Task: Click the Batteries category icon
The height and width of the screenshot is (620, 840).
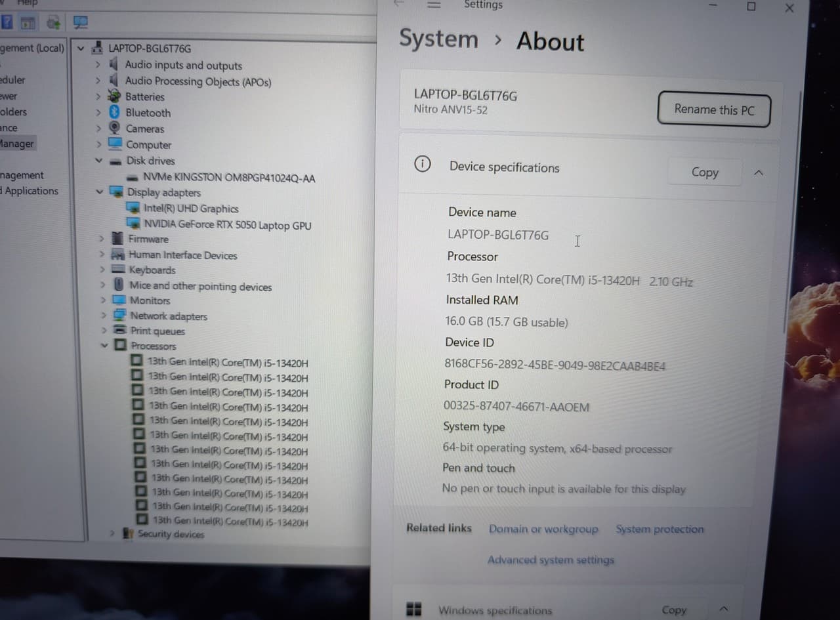Action: click(115, 96)
